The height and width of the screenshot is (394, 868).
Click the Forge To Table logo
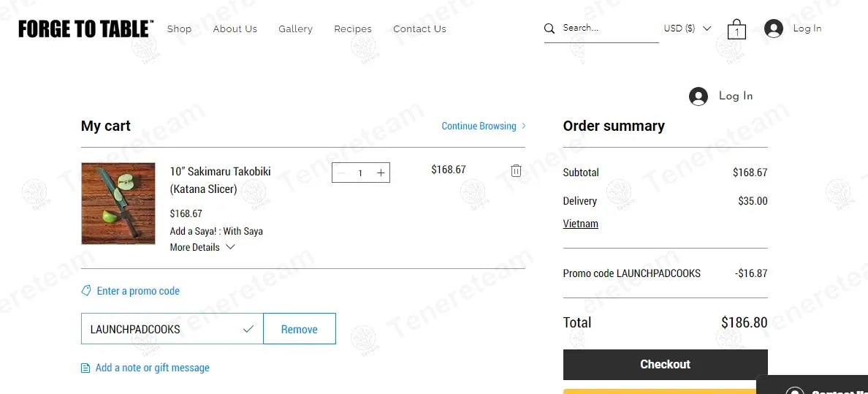pyautogui.click(x=85, y=29)
